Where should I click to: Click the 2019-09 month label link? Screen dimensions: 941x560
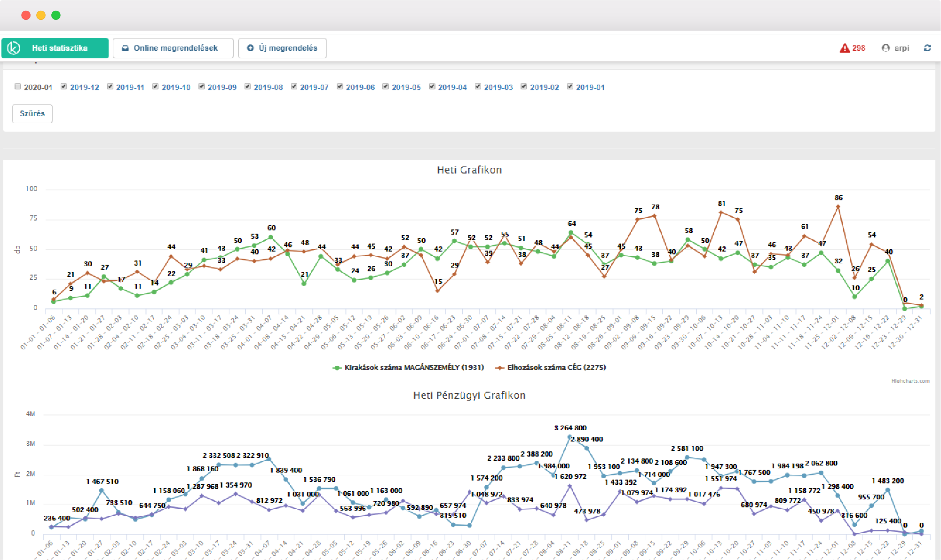pos(222,87)
